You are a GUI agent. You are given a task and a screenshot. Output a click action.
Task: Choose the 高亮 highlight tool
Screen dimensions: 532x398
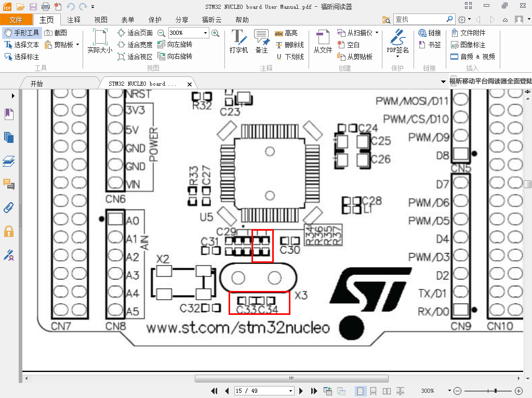coord(286,33)
